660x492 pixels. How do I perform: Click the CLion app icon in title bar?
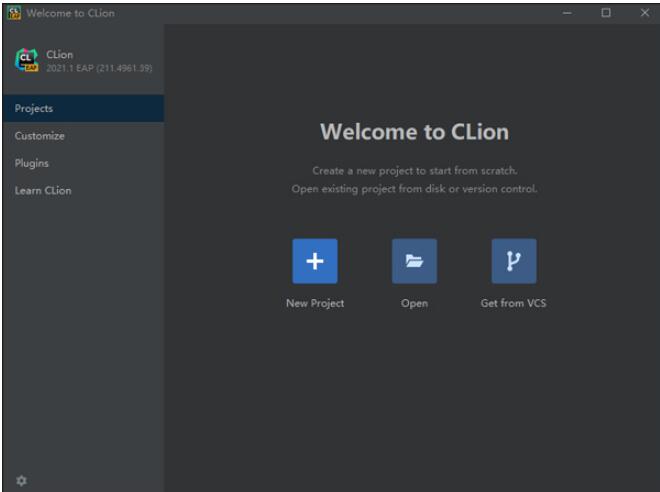tap(13, 13)
